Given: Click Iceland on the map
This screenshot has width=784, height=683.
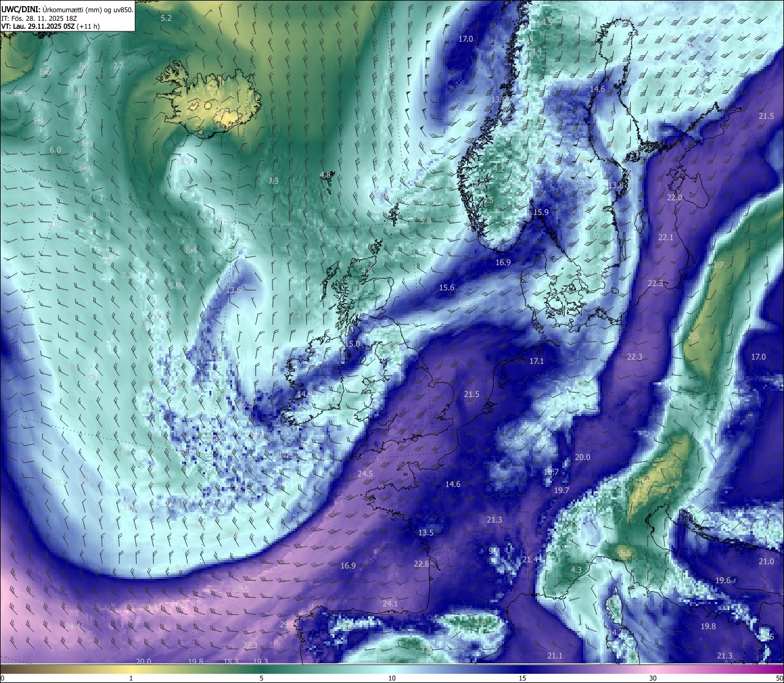Looking at the screenshot, I should tap(208, 101).
